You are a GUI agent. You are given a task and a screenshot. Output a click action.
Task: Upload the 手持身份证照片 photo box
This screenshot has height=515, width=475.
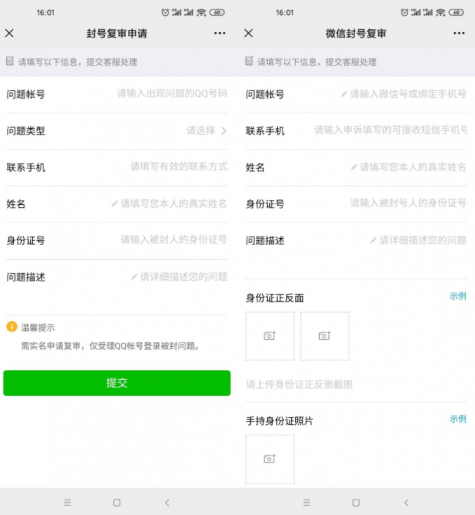(270, 459)
